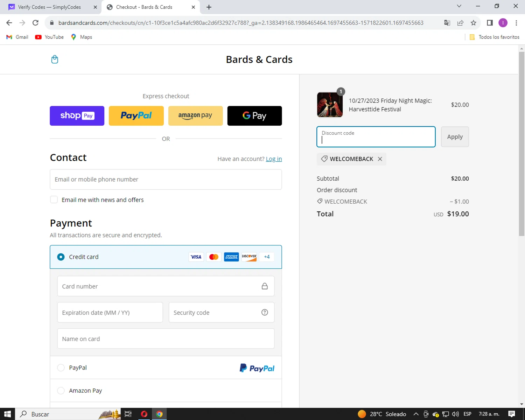Reload the checkout page
Screen dimensions: 525x420
click(x=35, y=23)
